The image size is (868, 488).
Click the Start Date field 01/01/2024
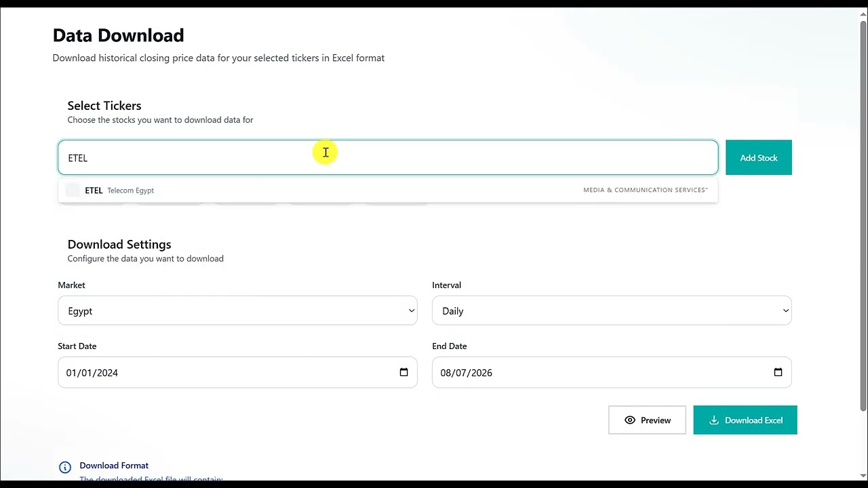click(237, 372)
